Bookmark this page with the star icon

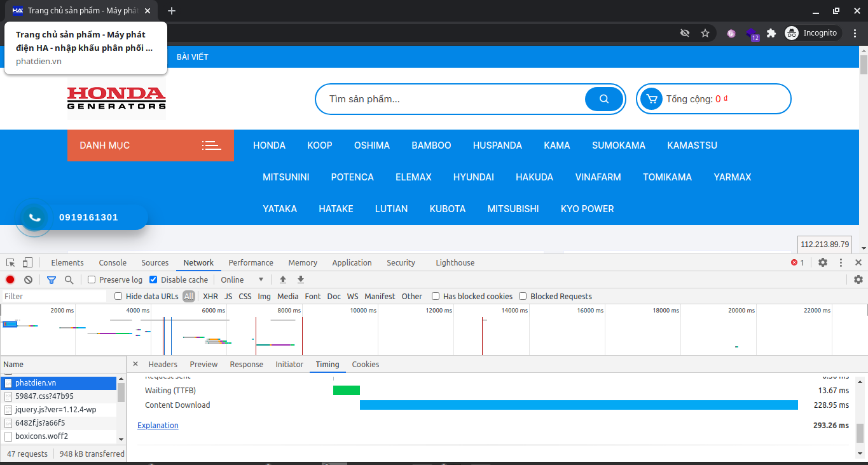705,33
